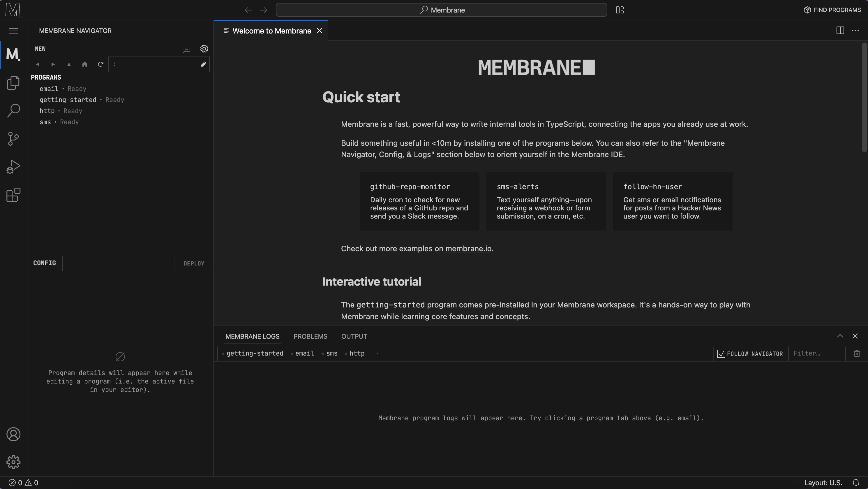This screenshot has height=489, width=868.
Task: Select the email log tab
Action: pyautogui.click(x=303, y=353)
